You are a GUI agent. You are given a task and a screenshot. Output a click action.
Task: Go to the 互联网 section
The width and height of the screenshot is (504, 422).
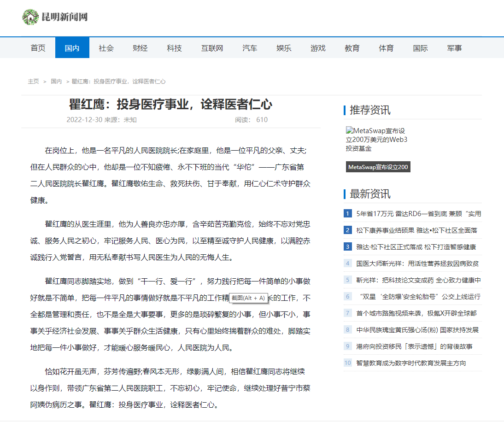click(212, 48)
